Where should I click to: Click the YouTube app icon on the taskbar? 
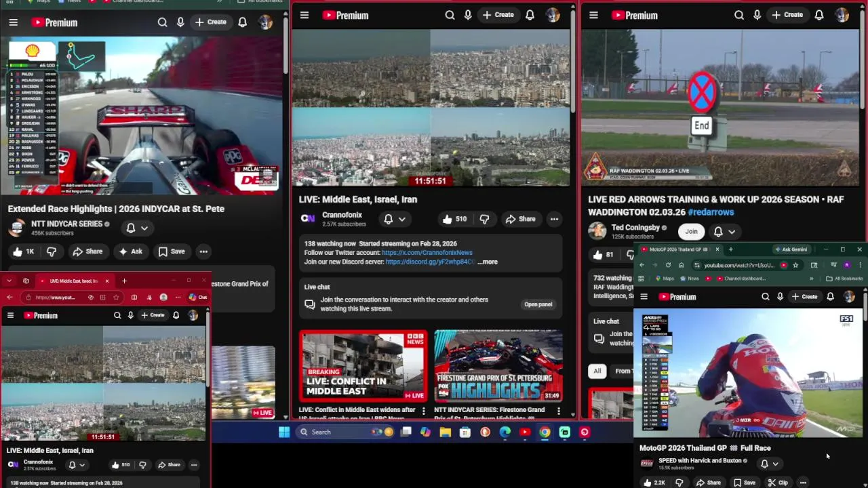[525, 432]
